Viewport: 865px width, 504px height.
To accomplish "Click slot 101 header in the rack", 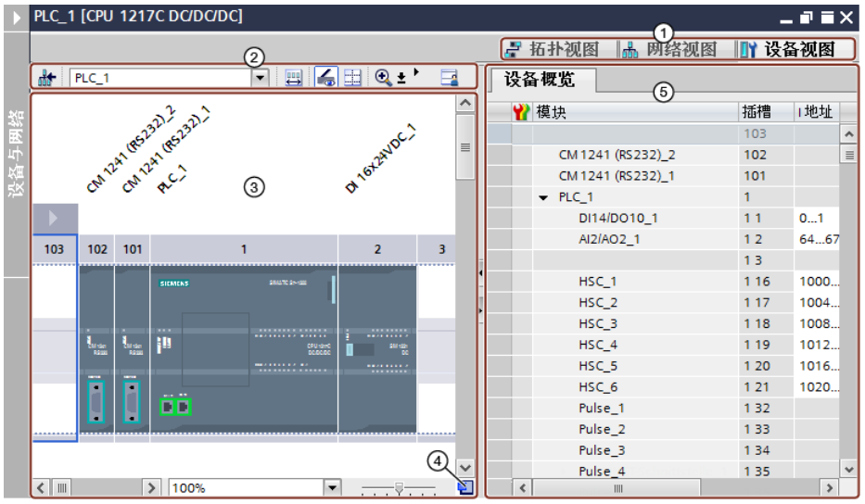I will coord(133,249).
